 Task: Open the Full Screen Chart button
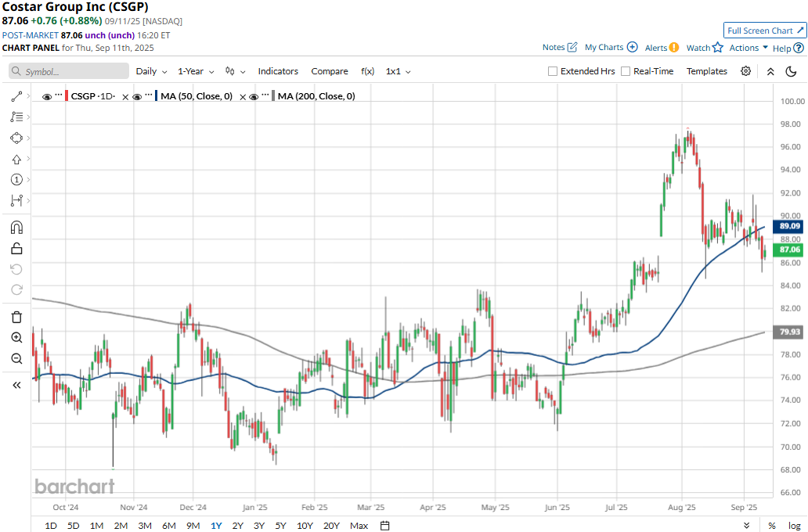coord(765,31)
